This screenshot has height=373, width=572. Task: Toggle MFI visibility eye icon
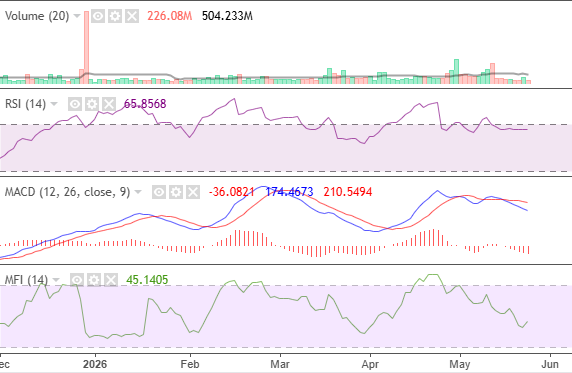(77, 280)
